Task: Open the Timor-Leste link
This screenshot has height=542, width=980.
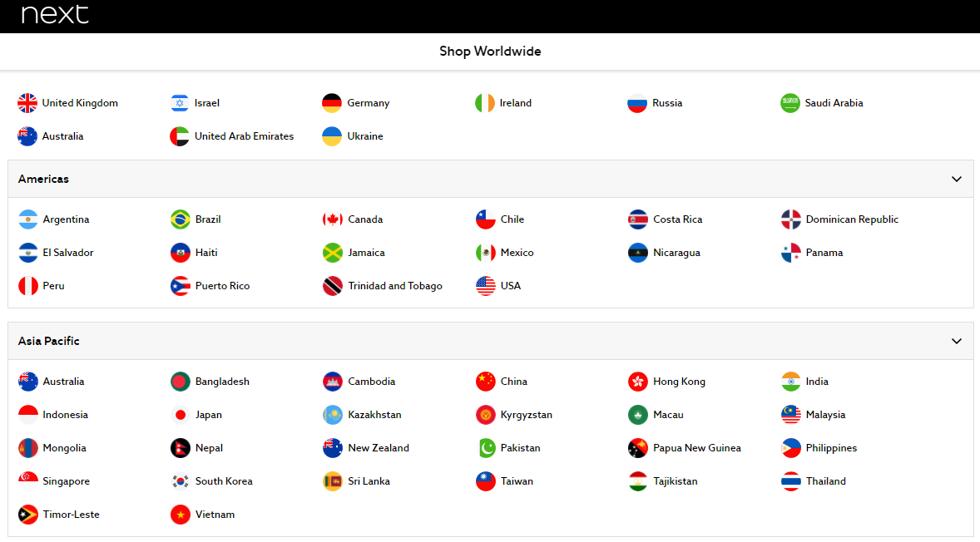Action: coord(59,514)
